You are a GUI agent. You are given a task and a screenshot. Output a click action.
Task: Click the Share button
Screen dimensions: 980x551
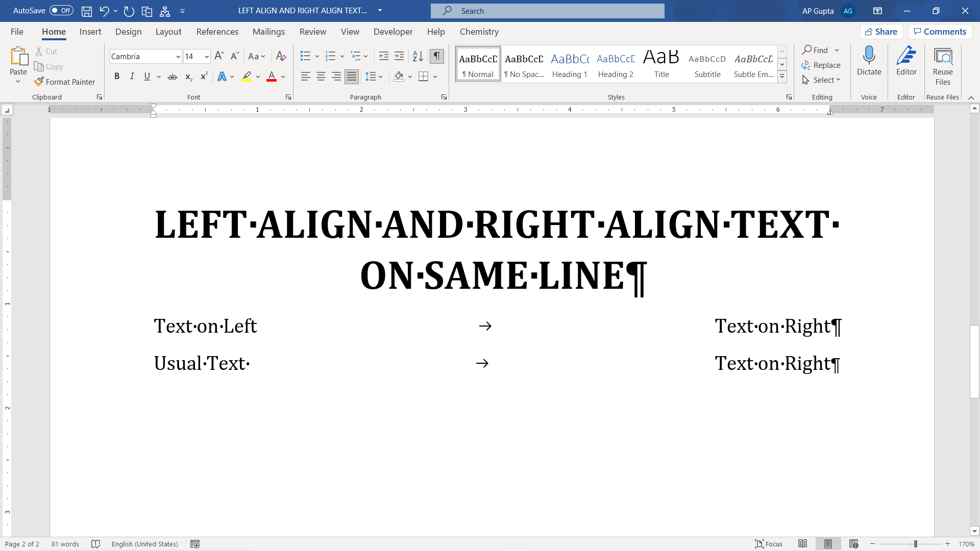(x=883, y=32)
